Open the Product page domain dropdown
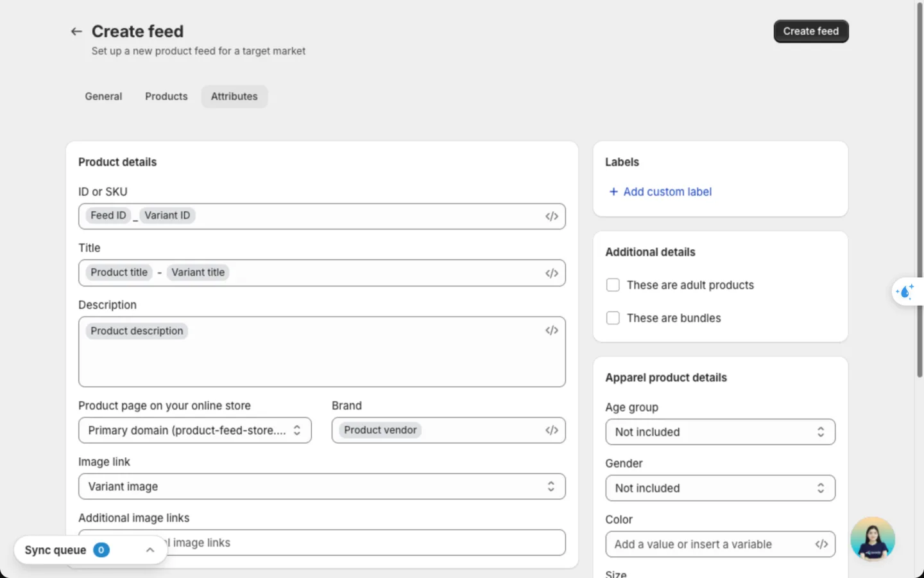The image size is (924, 578). [195, 430]
